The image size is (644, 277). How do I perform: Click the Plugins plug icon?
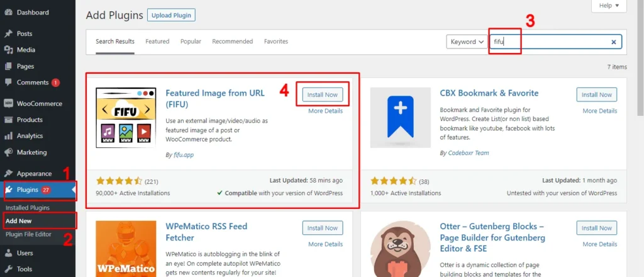tap(8, 190)
